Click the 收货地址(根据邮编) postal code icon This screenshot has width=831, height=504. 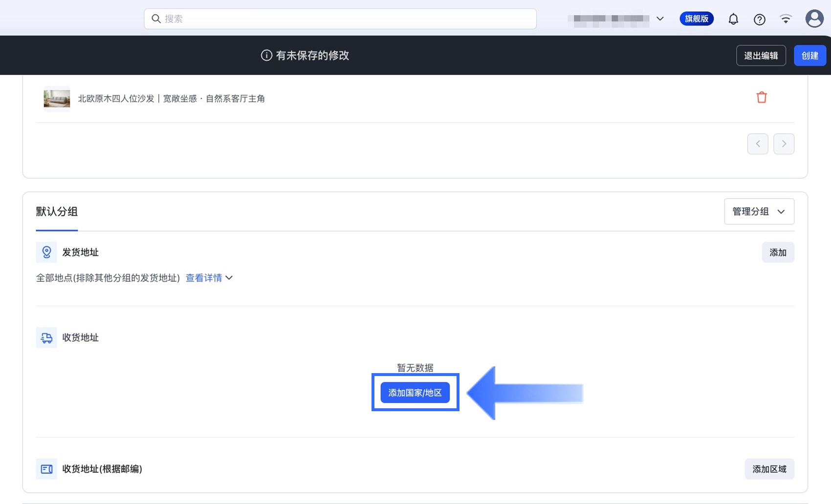click(46, 469)
